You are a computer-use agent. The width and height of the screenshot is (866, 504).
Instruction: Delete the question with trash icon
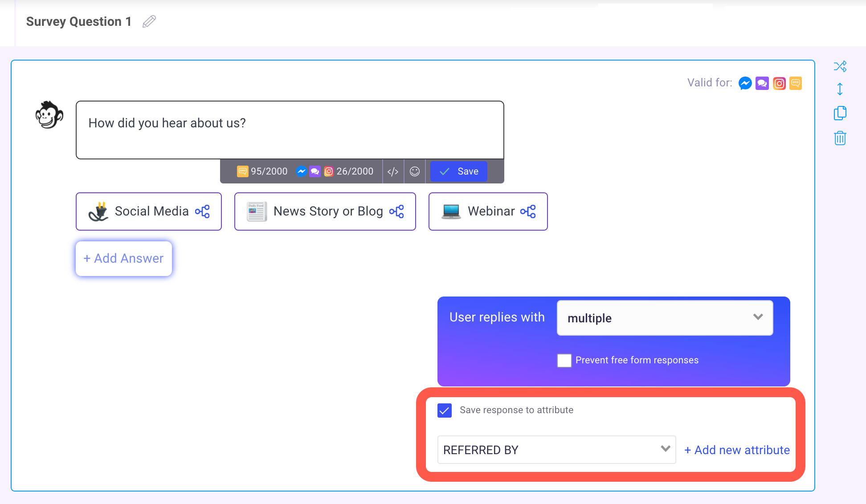coord(840,138)
